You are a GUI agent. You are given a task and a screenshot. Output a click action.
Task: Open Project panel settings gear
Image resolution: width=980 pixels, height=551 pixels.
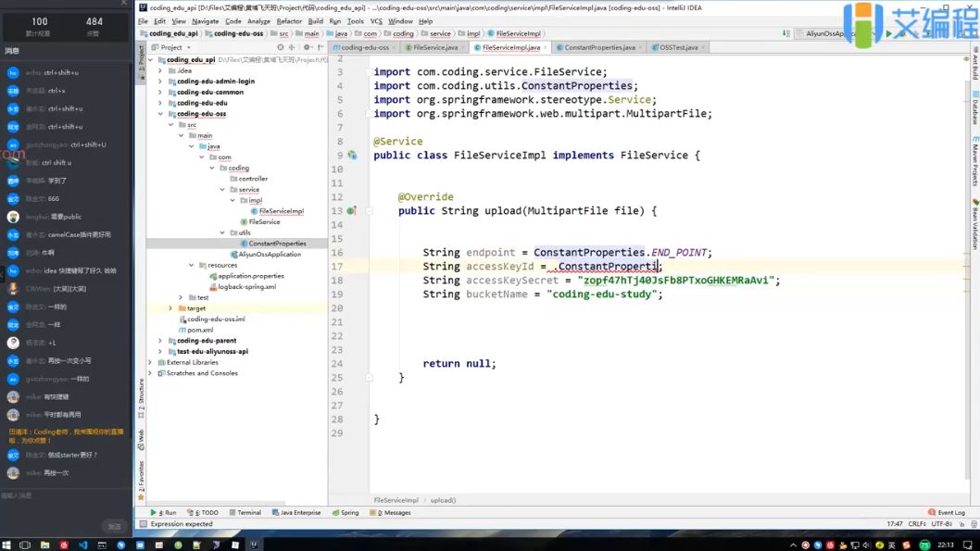[x=307, y=47]
